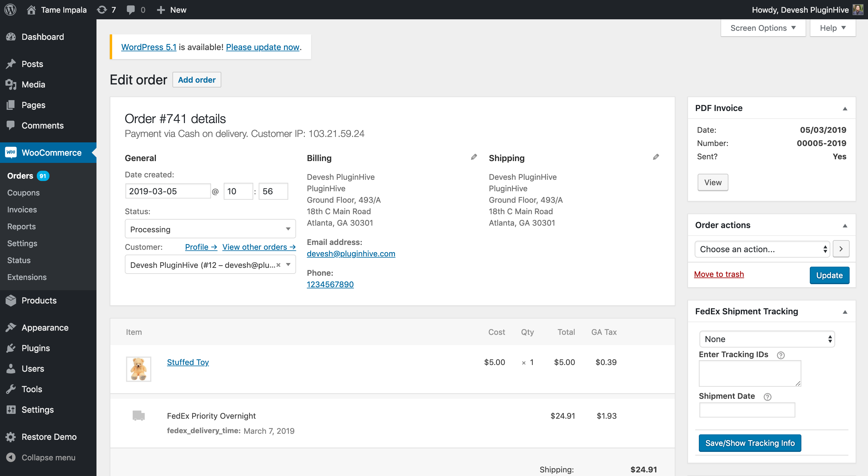Click the Restore Demo gear icon
The height and width of the screenshot is (476, 868).
click(11, 437)
